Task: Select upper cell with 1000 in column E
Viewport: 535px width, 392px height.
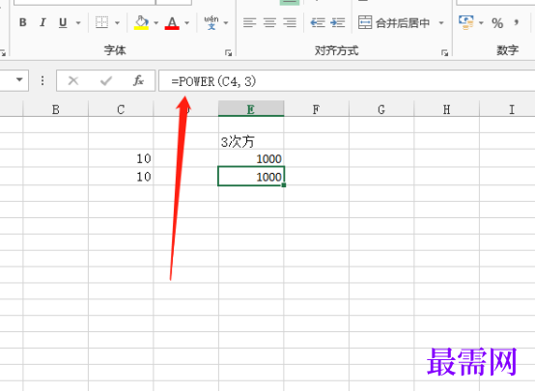Action: coord(251,158)
